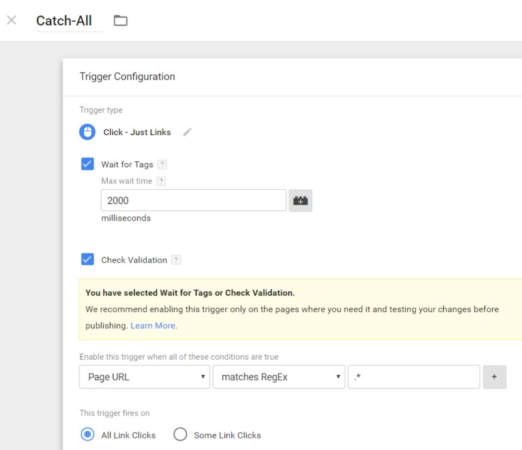Uncheck the Check Validation checkbox

tap(87, 259)
